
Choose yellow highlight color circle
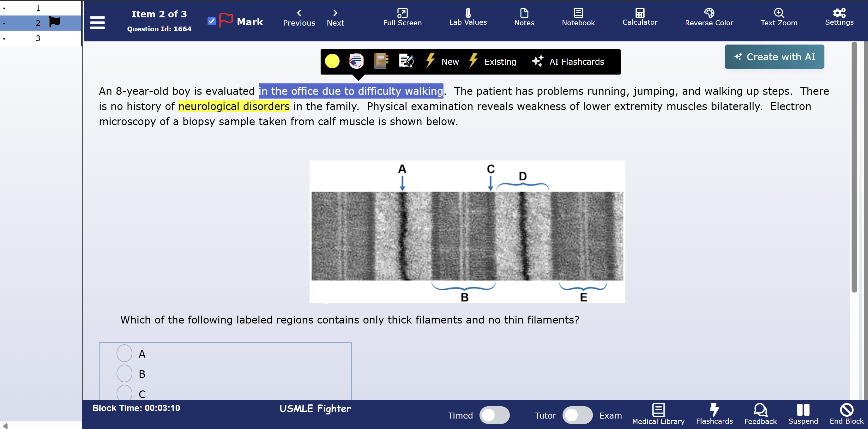(x=332, y=61)
